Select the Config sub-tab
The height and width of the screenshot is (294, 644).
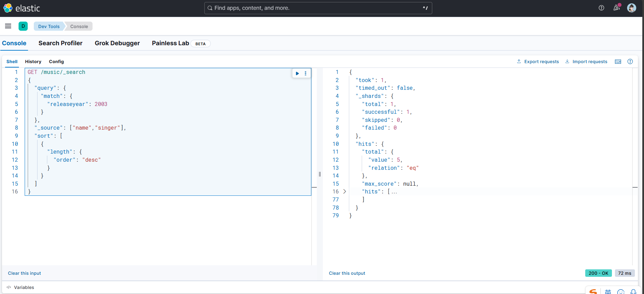(x=56, y=61)
